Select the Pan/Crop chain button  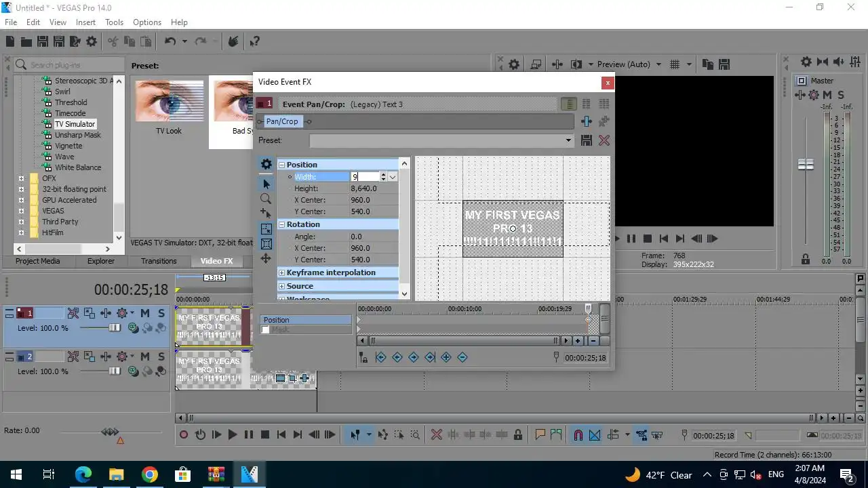pyautogui.click(x=282, y=121)
